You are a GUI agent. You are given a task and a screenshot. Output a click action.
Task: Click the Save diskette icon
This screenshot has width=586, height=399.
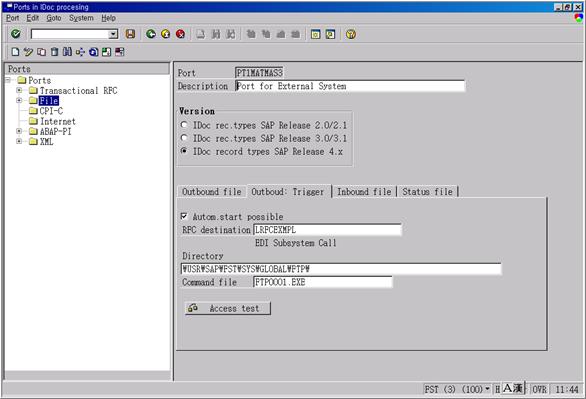coord(130,34)
